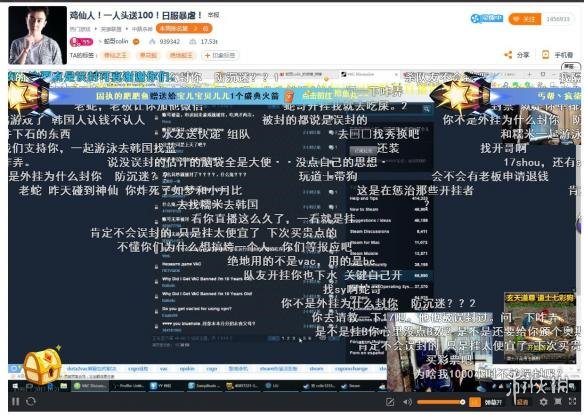Set volume on the orange volume slider
This screenshot has width=584, height=415.
tap(441, 402)
